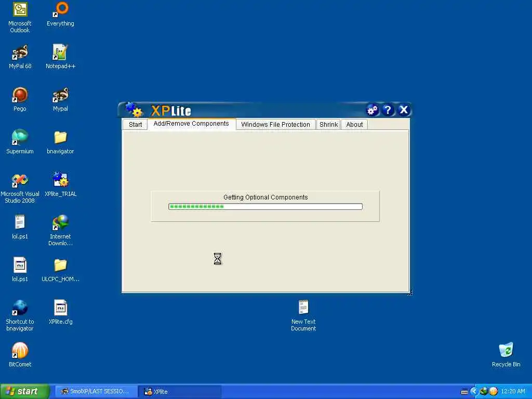The image size is (532, 399).
Task: Select the BitComet desktop icon
Action: click(x=20, y=355)
